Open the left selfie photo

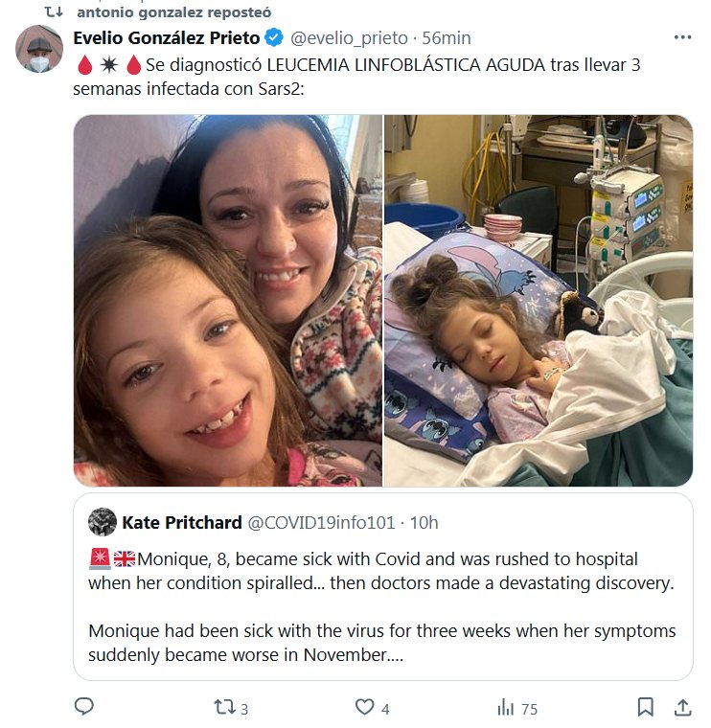tap(228, 301)
